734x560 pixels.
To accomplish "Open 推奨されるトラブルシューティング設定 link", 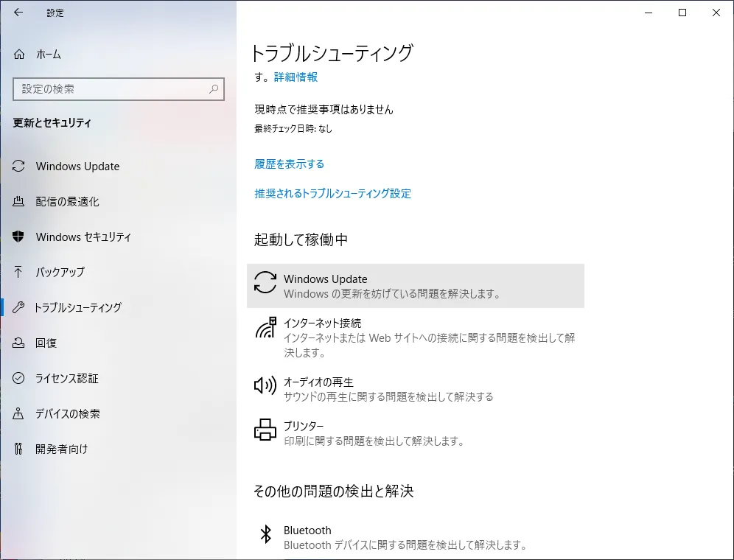I will point(333,193).
